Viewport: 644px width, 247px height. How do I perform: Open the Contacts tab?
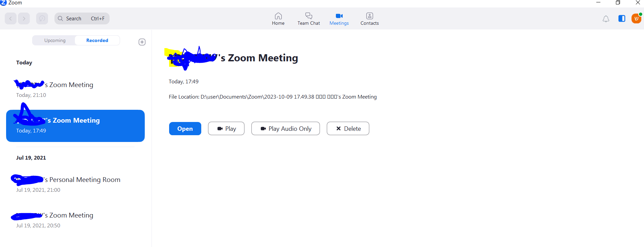(369, 19)
